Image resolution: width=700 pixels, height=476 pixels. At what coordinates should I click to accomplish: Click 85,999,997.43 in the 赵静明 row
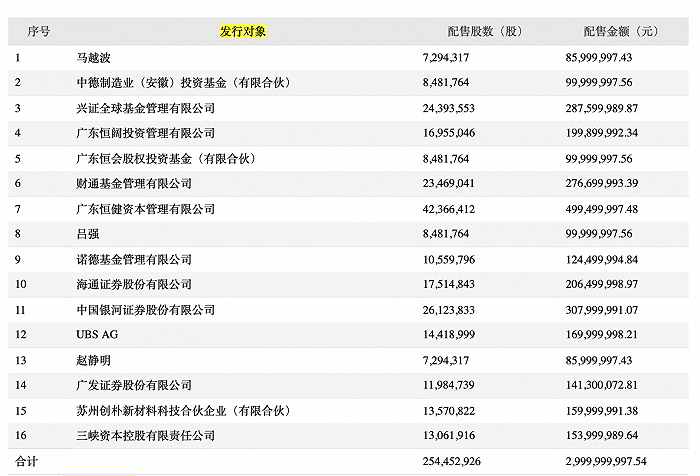coord(599,360)
